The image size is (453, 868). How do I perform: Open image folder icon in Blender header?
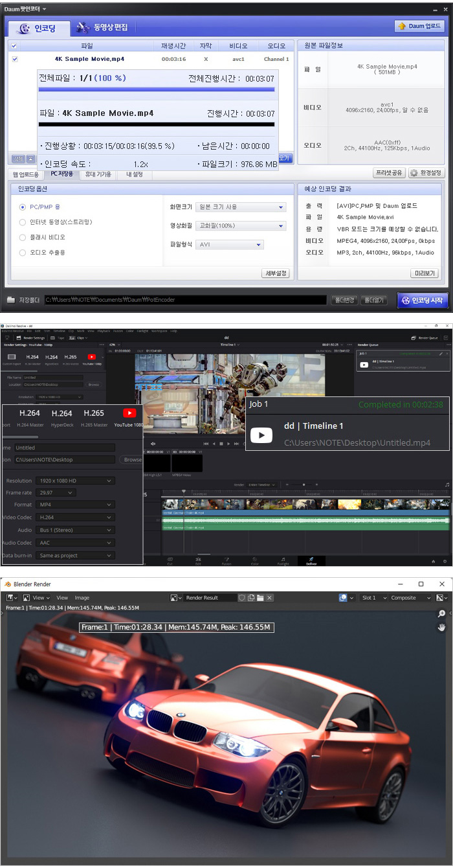(x=260, y=598)
